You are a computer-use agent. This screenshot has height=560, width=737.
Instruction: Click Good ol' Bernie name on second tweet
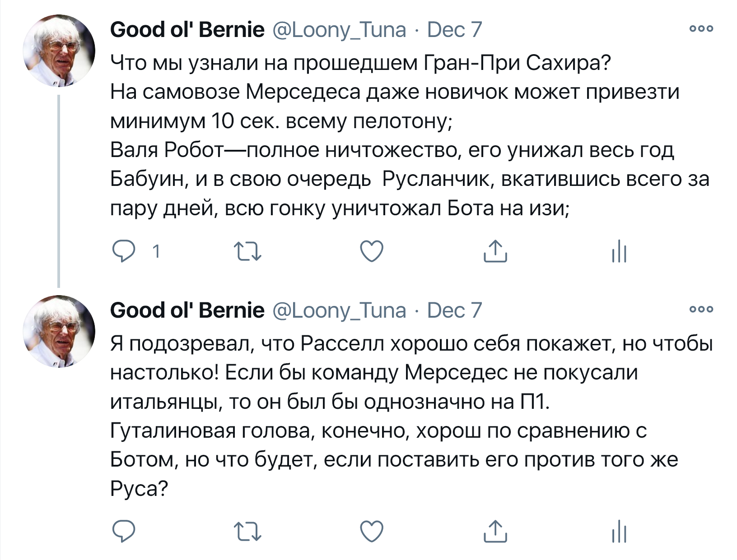[x=187, y=310]
